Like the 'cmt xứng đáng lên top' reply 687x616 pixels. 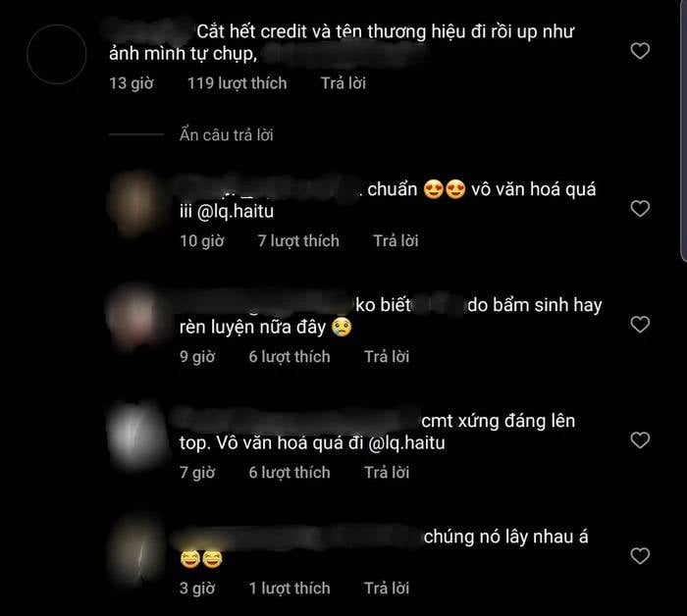(640, 440)
